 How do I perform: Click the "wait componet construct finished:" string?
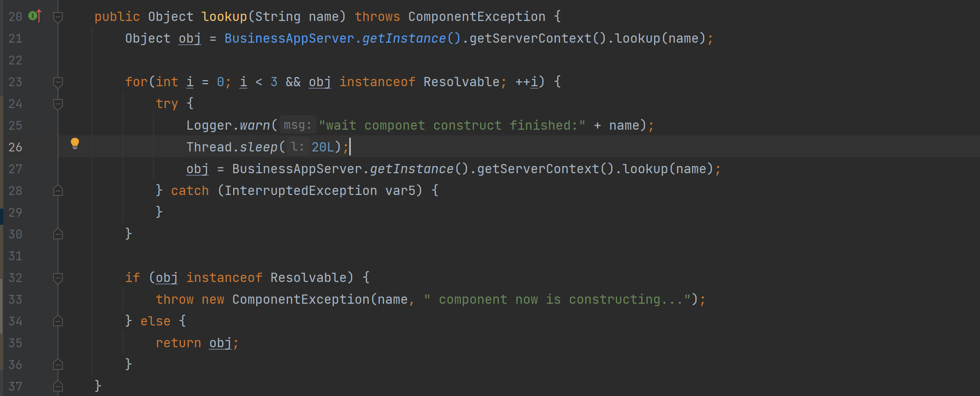[452, 126]
